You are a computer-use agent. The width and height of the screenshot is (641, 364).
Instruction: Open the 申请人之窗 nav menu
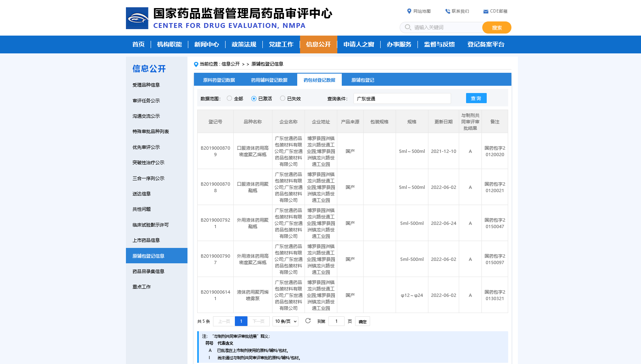click(x=359, y=44)
